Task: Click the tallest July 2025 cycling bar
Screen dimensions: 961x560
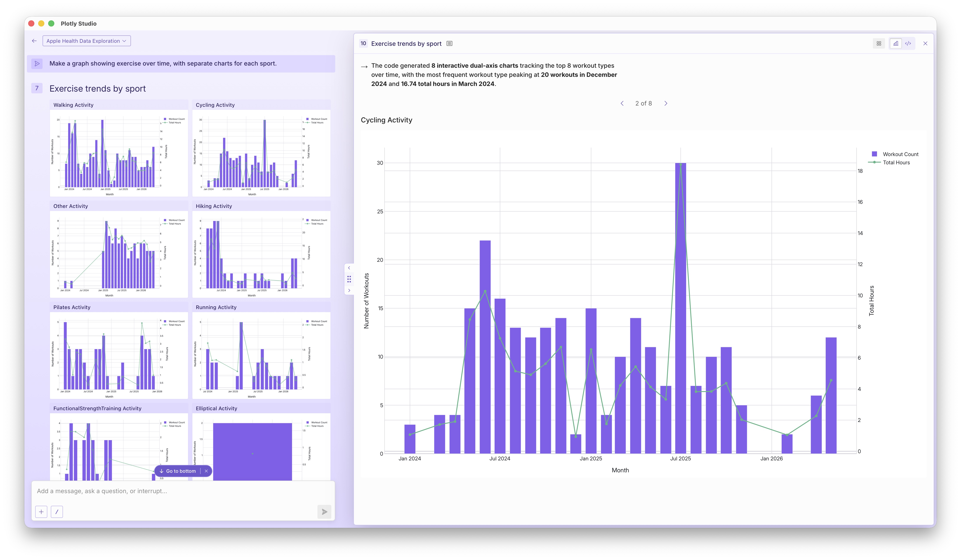Action: point(680,308)
